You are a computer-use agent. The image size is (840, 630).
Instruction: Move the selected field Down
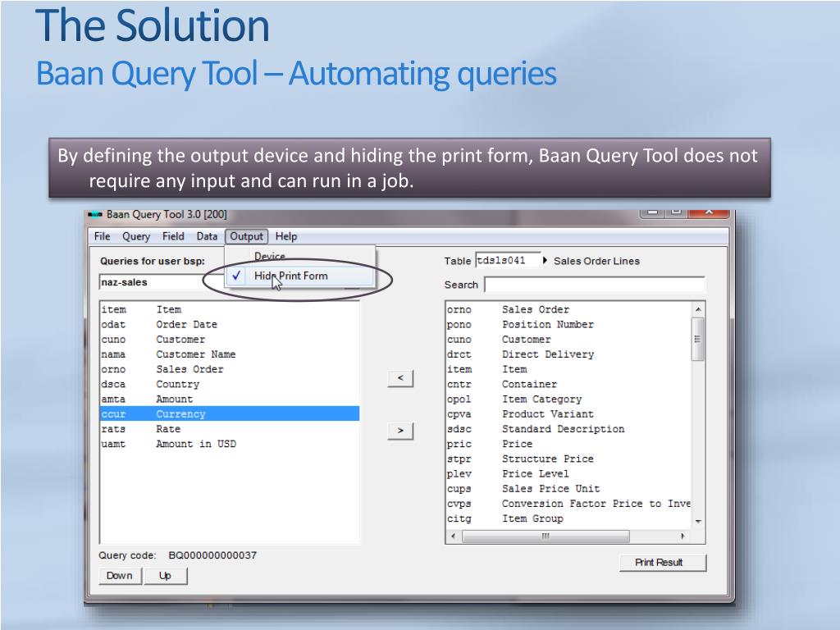(120, 575)
